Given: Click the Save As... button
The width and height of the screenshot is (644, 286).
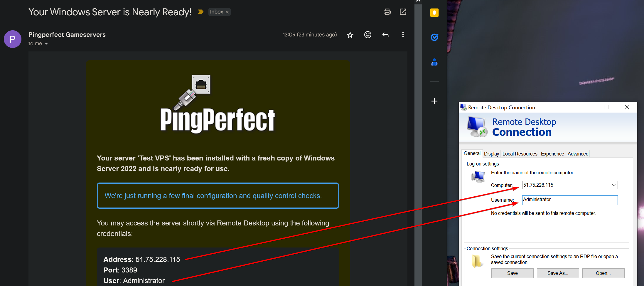Looking at the screenshot, I should click(557, 273).
